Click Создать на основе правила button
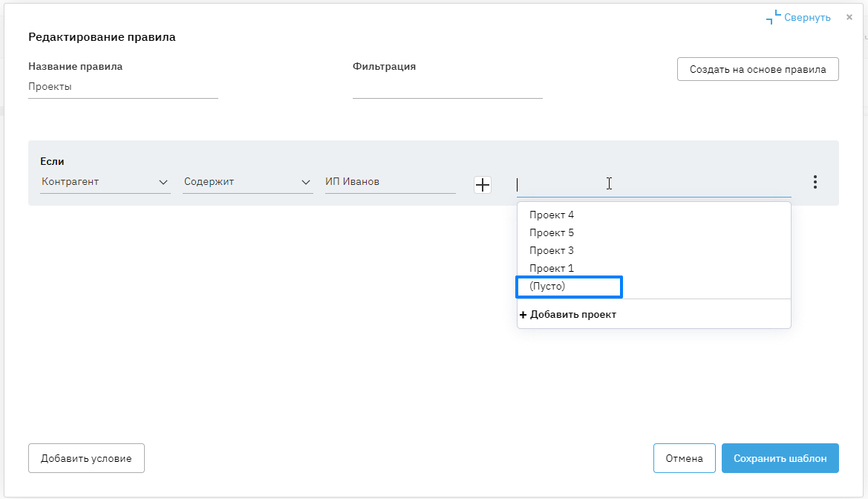Screen dimensions: 868x499 tap(757, 70)
